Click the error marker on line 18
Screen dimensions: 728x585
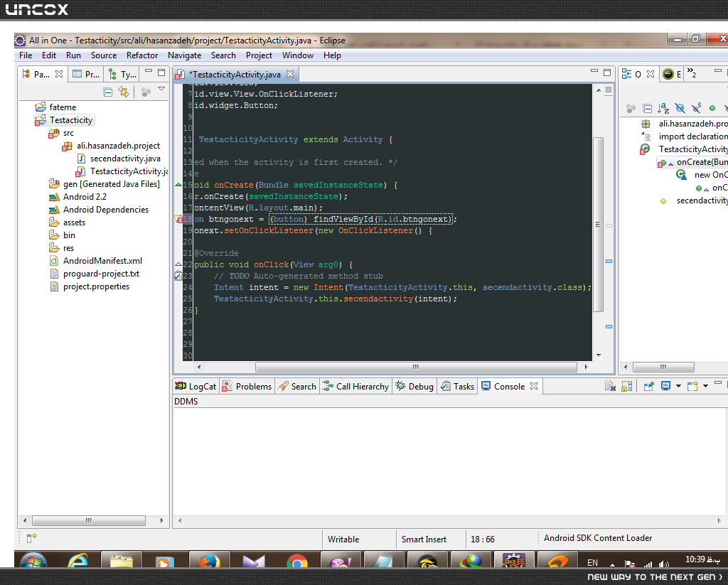178,219
